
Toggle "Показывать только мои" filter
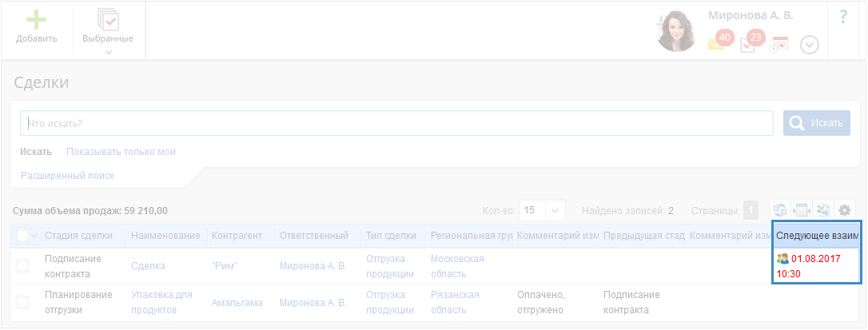click(x=121, y=152)
